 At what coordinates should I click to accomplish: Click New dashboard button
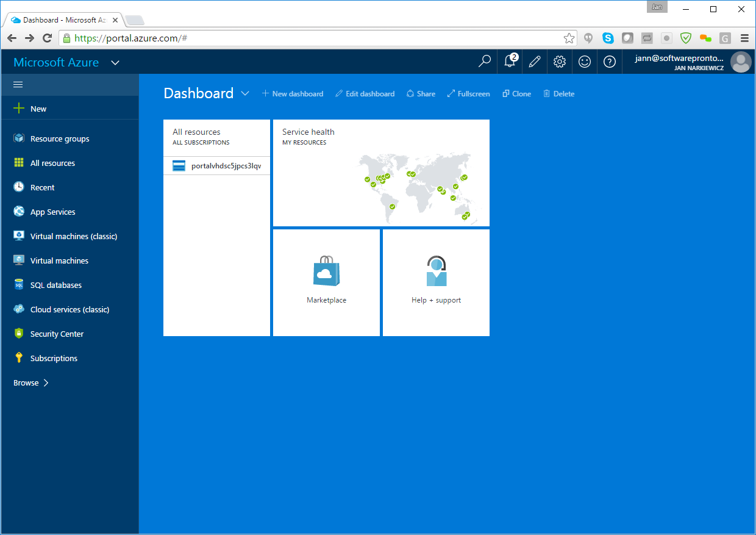(x=293, y=94)
